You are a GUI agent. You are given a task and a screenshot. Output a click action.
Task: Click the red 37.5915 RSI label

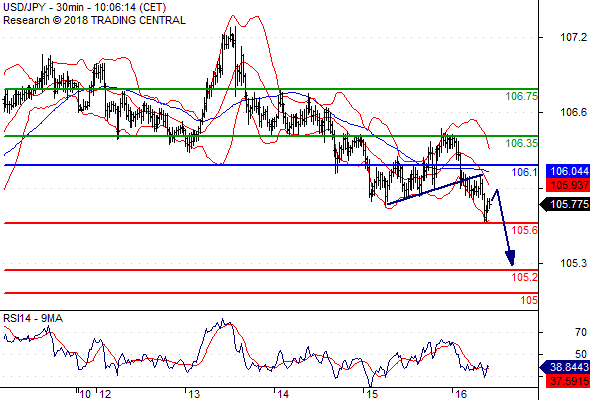[567, 381]
